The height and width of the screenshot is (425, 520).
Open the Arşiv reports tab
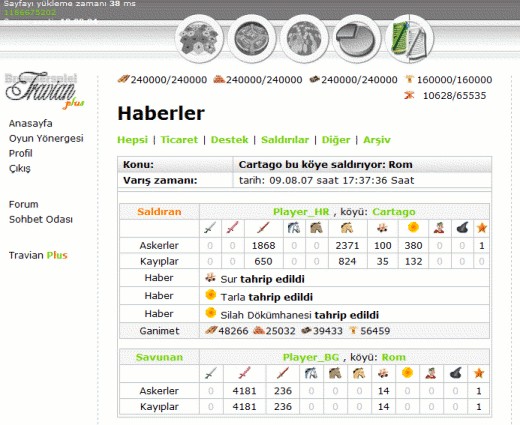click(x=377, y=140)
